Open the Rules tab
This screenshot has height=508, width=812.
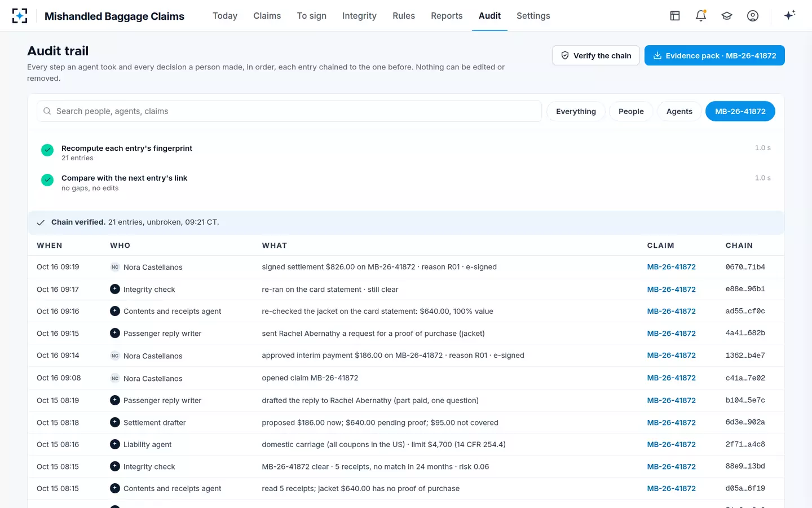404,16
